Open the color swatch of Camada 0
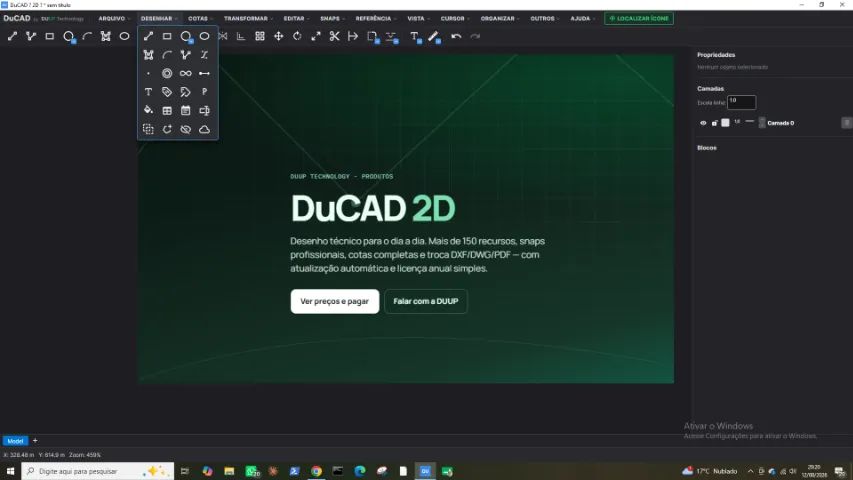The image size is (853, 480). coord(725,123)
